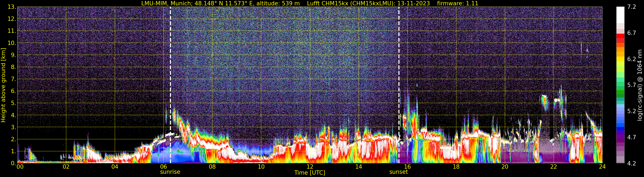
Task: Click the time axis tick '16'
Action: click(407, 166)
